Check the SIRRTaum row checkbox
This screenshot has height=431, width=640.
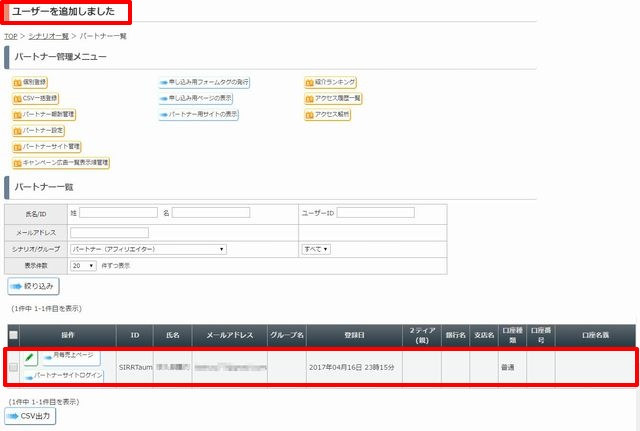coord(13,367)
